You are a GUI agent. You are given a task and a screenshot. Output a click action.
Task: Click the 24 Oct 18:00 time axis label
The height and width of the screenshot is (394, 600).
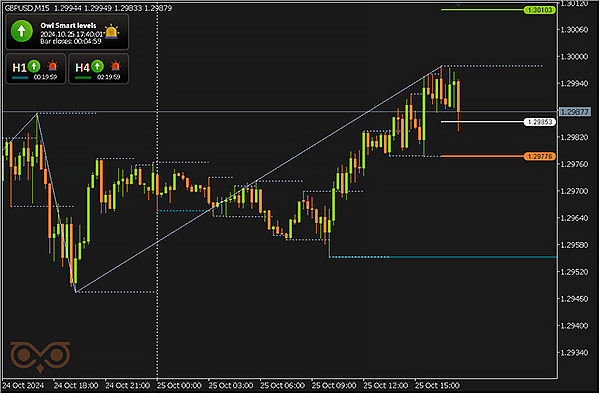tap(76, 385)
